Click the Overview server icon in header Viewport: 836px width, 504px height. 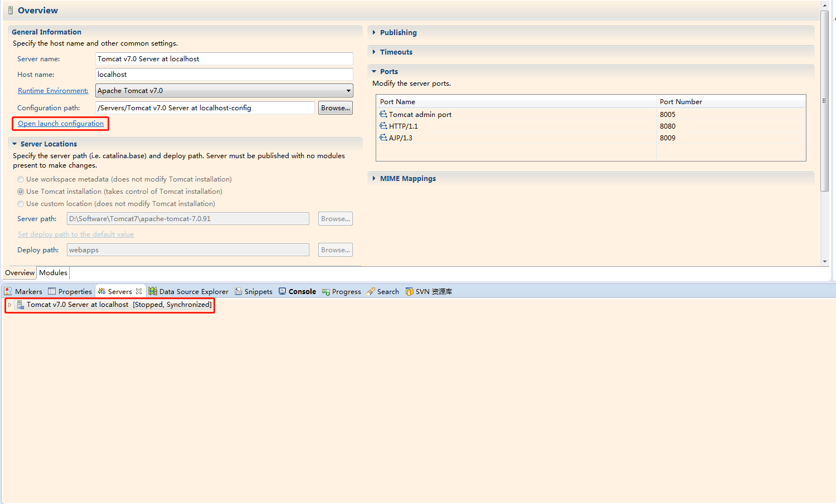[10, 10]
